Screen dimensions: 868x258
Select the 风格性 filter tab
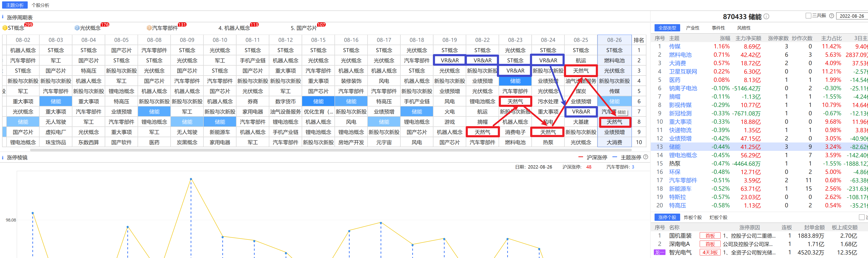point(744,28)
